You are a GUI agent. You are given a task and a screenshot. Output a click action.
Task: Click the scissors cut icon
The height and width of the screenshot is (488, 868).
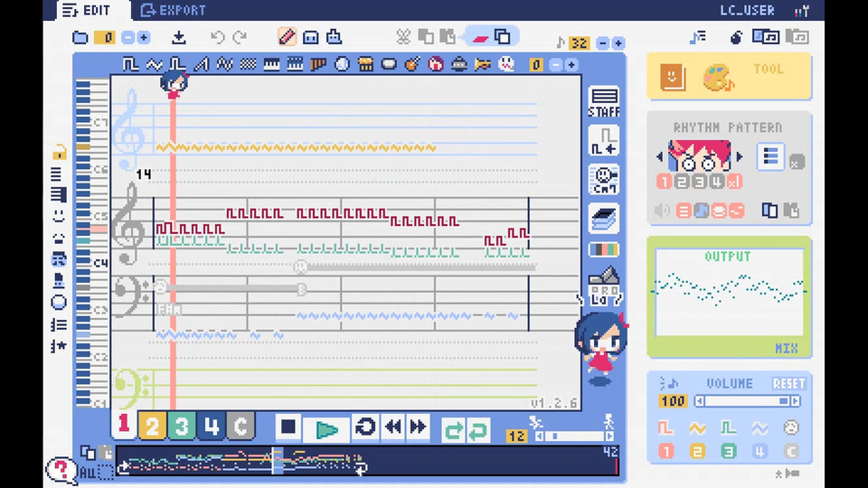[x=403, y=37]
